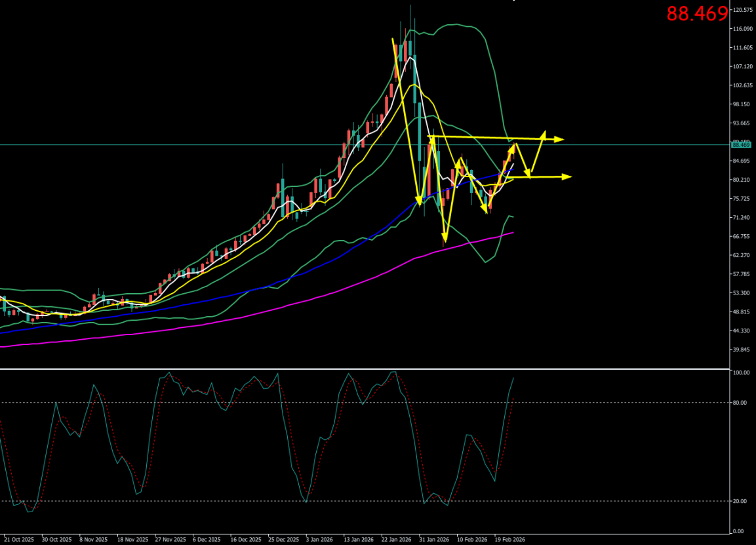This screenshot has width=756, height=545.
Task: Click the latest oscillator line peak
Action: (513, 378)
